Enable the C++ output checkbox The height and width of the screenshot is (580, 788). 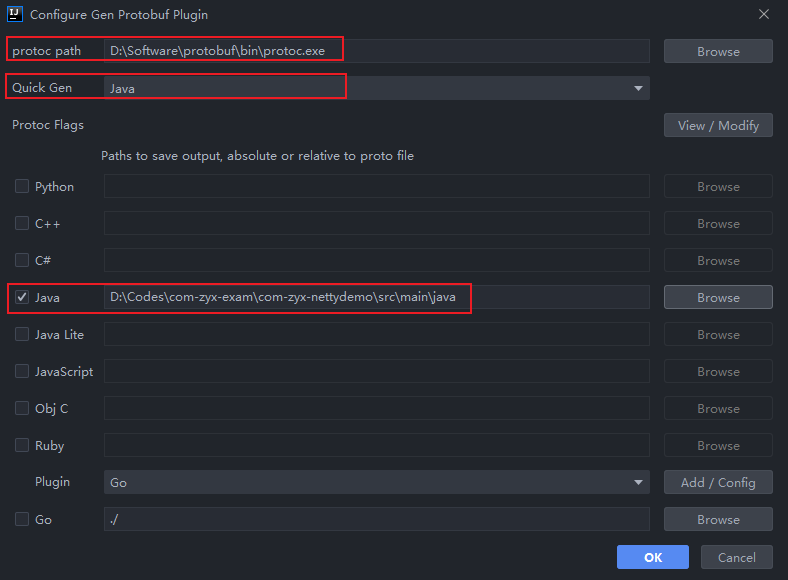click(x=22, y=223)
